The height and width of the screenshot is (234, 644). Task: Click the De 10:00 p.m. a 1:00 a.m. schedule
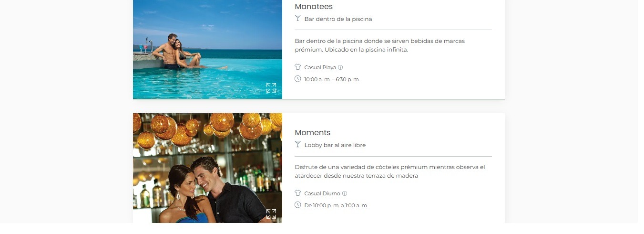coord(336,205)
